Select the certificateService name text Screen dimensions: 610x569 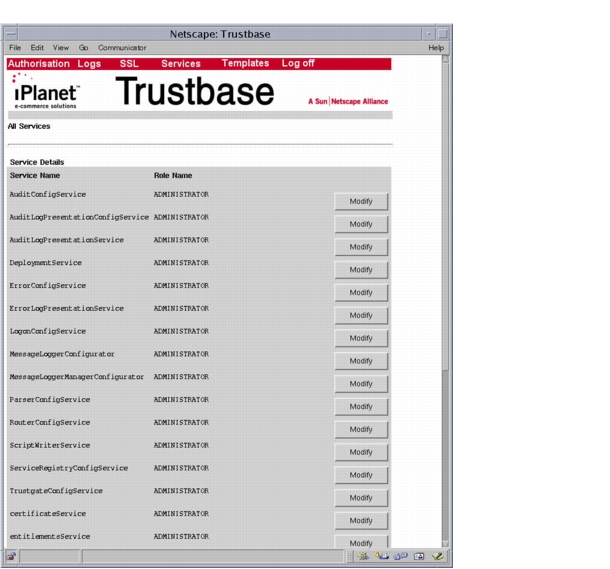47,514
